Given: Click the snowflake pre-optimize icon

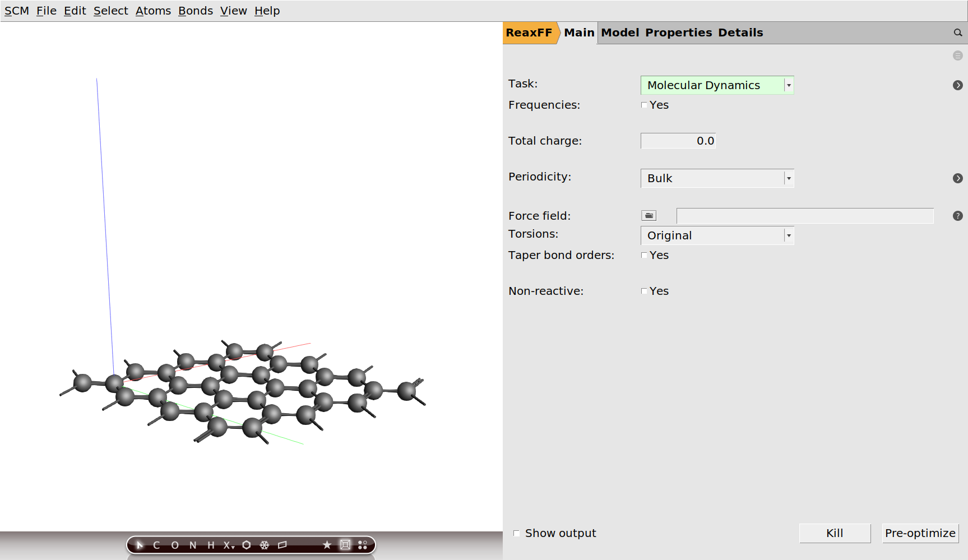Looking at the screenshot, I should pos(263,545).
